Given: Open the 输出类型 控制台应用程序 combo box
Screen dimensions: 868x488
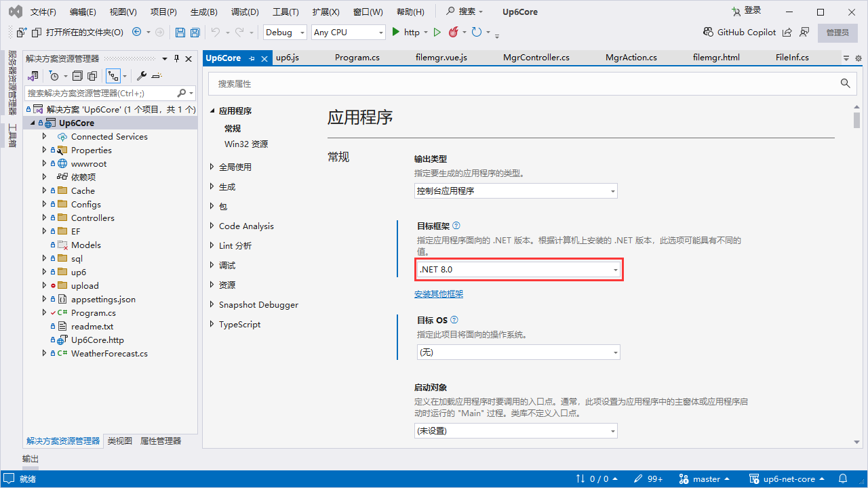Looking at the screenshot, I should coord(516,190).
